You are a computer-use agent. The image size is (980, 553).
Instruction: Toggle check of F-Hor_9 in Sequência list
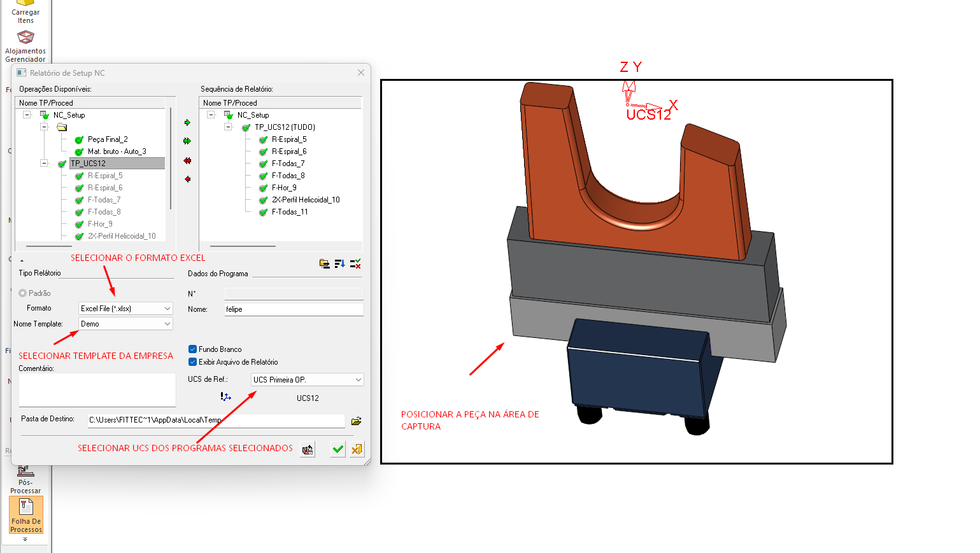click(263, 188)
